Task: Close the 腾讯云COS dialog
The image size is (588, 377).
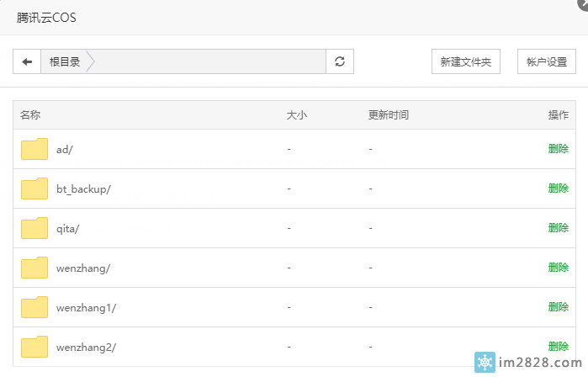Action: [x=583, y=3]
